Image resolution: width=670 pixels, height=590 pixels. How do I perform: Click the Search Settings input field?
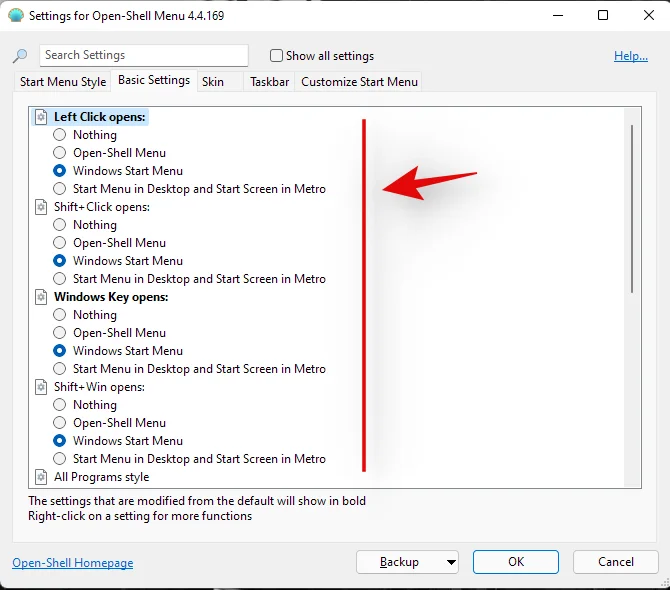pyautogui.click(x=144, y=55)
